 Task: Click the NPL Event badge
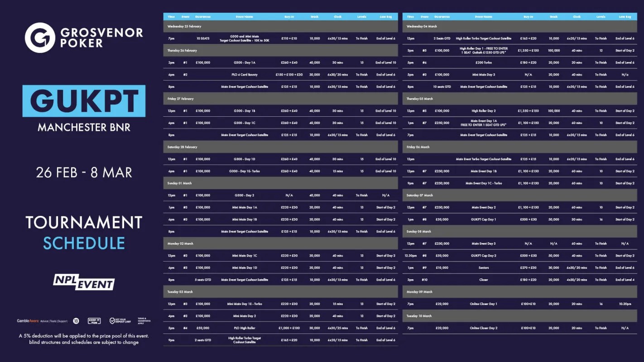[84, 282]
